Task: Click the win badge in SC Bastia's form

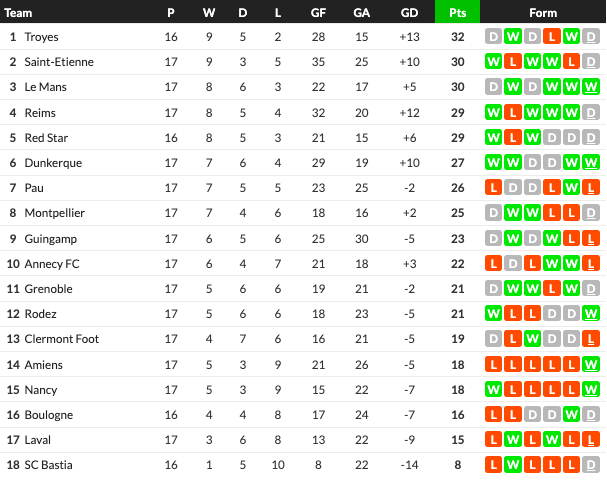Action: point(513,464)
